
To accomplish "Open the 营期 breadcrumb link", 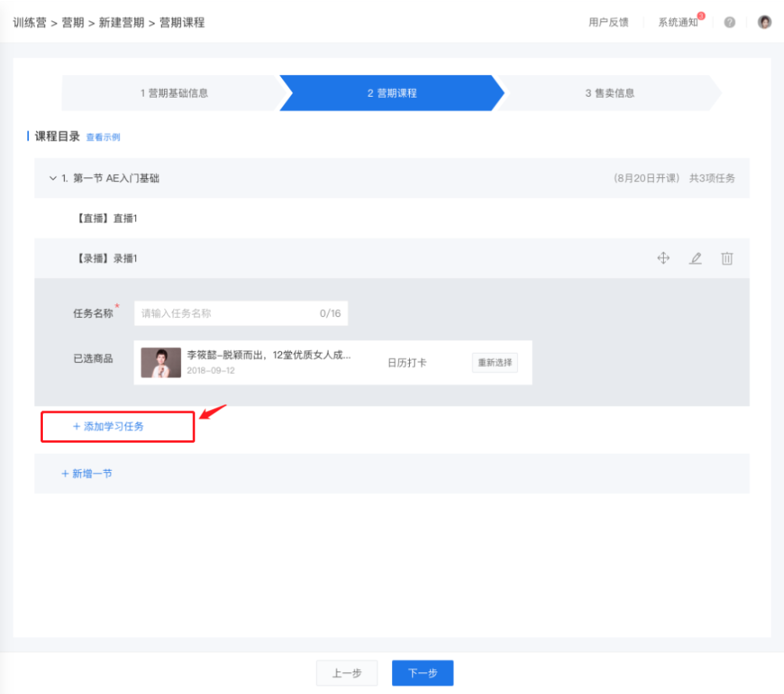I will coord(73,23).
